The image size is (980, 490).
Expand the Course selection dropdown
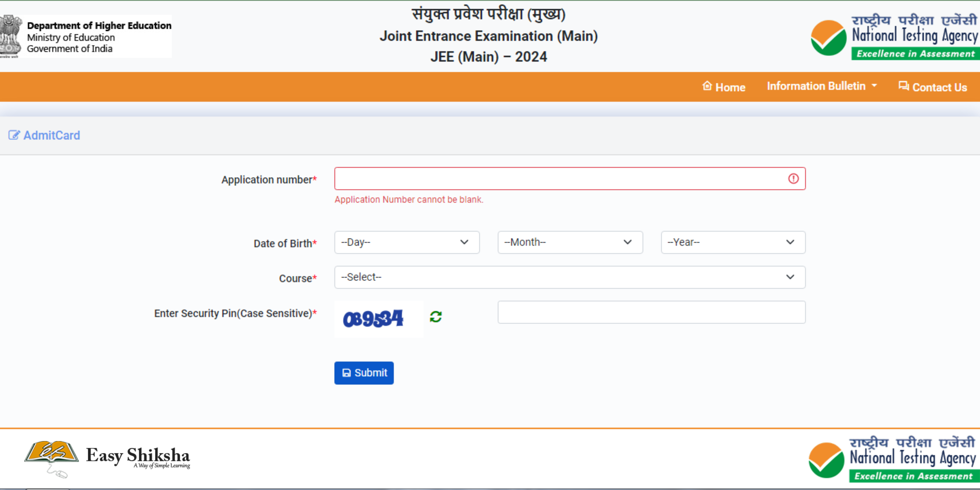pos(570,276)
